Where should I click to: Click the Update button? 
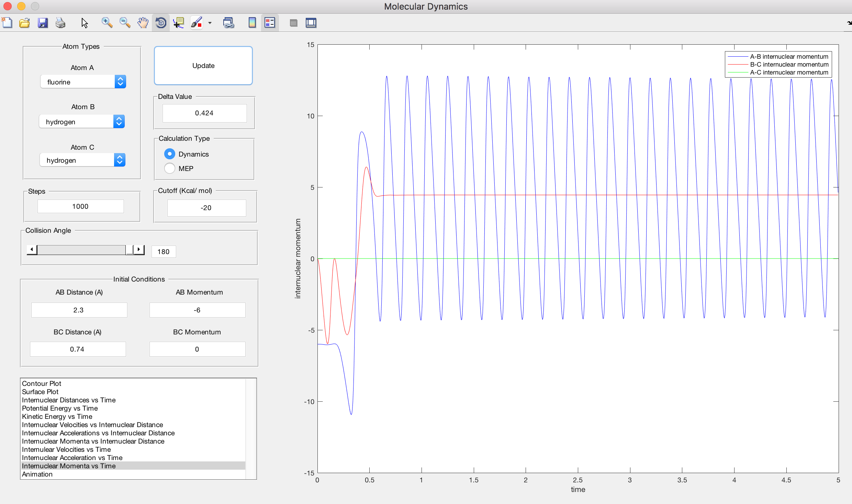(x=203, y=66)
